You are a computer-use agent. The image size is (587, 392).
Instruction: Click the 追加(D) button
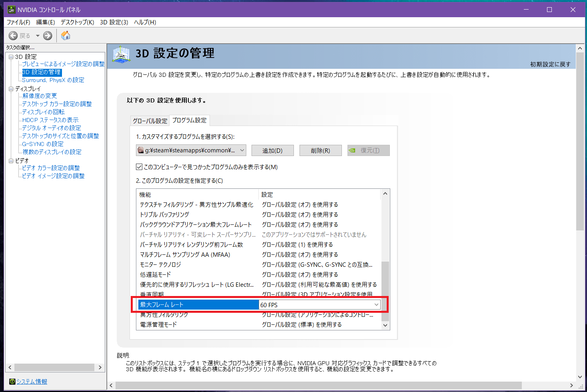[272, 150]
